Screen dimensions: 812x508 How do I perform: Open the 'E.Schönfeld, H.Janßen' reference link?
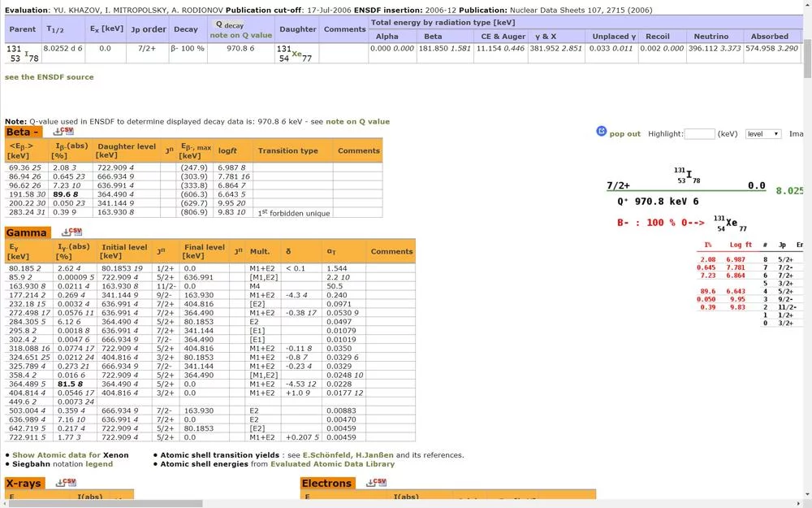pos(348,455)
